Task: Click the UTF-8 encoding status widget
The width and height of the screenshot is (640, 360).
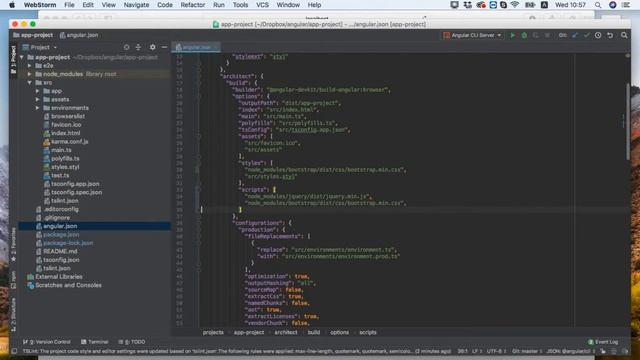Action: pyautogui.click(x=496, y=351)
